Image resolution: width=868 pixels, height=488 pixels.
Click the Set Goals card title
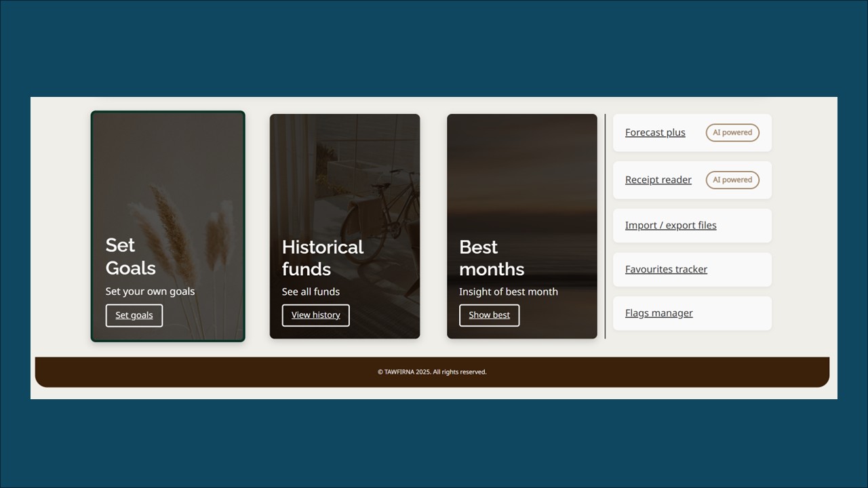(130, 256)
